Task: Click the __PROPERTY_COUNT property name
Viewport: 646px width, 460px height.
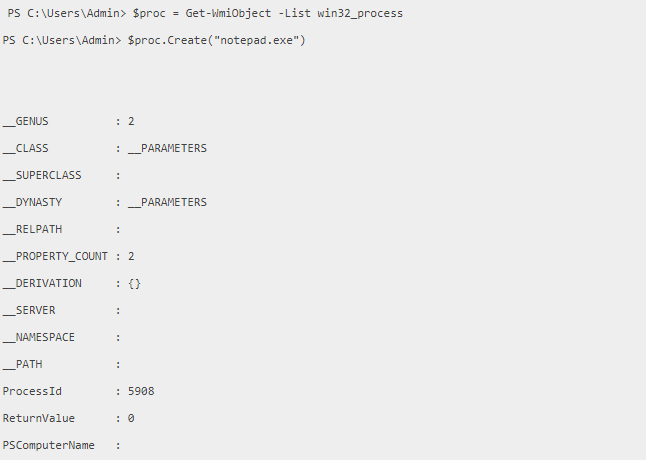Action: point(55,256)
